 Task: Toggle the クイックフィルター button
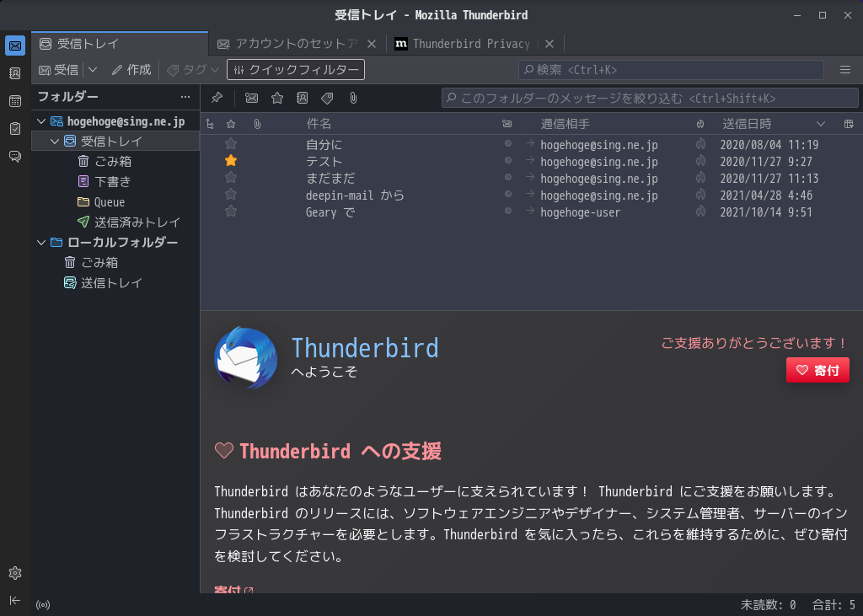[x=296, y=70]
